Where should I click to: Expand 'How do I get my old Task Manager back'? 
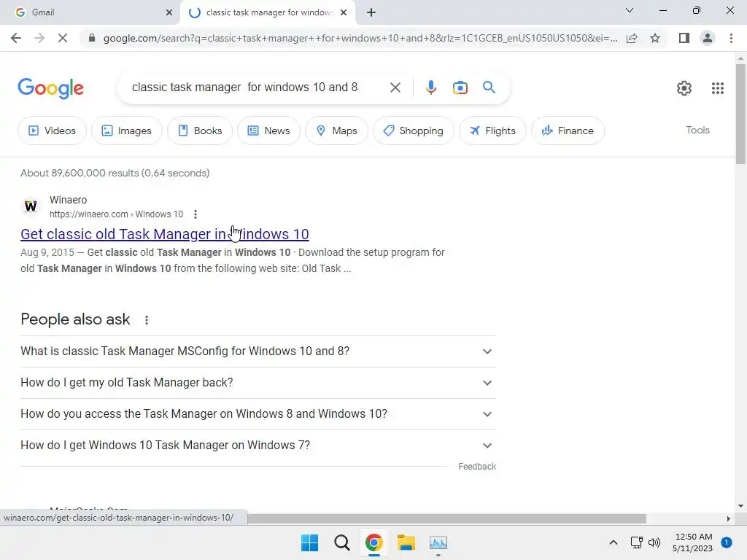point(258,383)
